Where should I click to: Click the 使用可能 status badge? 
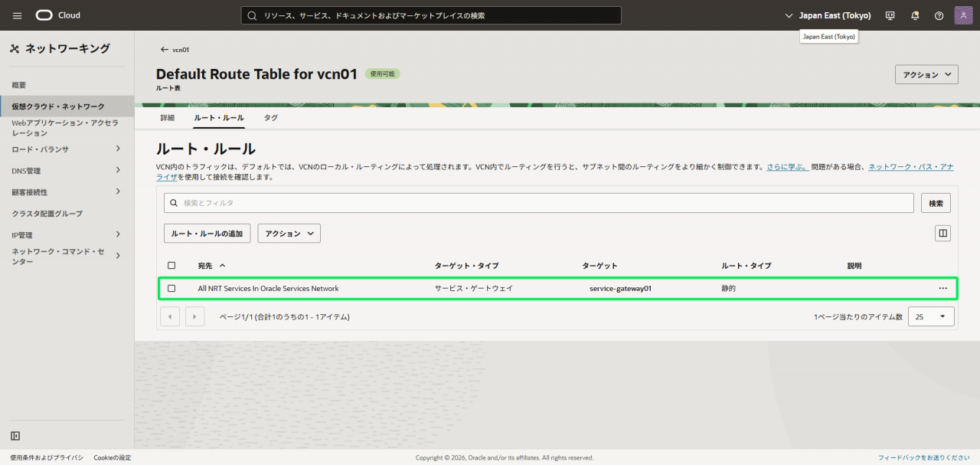(383, 74)
